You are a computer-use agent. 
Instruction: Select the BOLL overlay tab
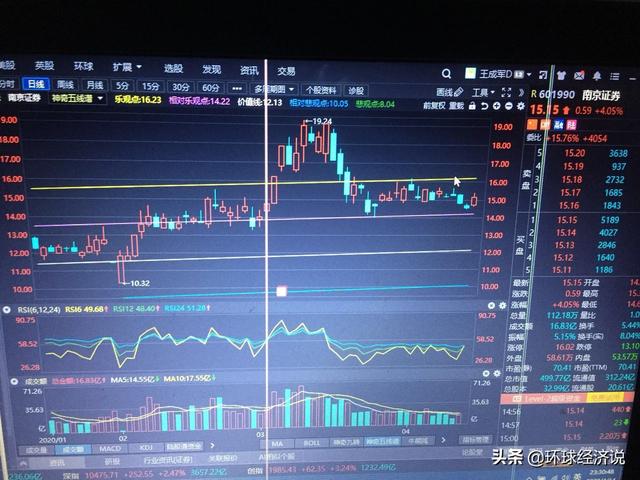point(311,443)
